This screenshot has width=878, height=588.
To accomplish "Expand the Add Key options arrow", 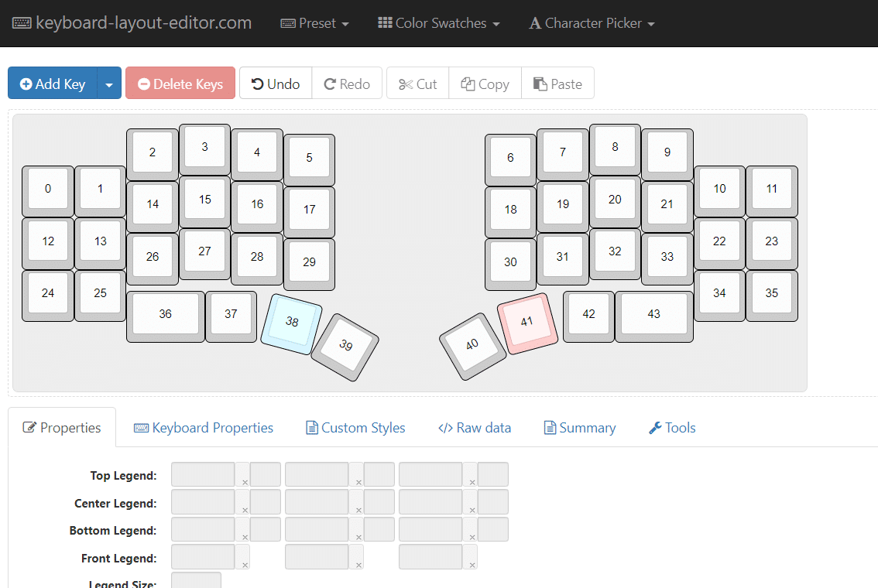I will 109,84.
